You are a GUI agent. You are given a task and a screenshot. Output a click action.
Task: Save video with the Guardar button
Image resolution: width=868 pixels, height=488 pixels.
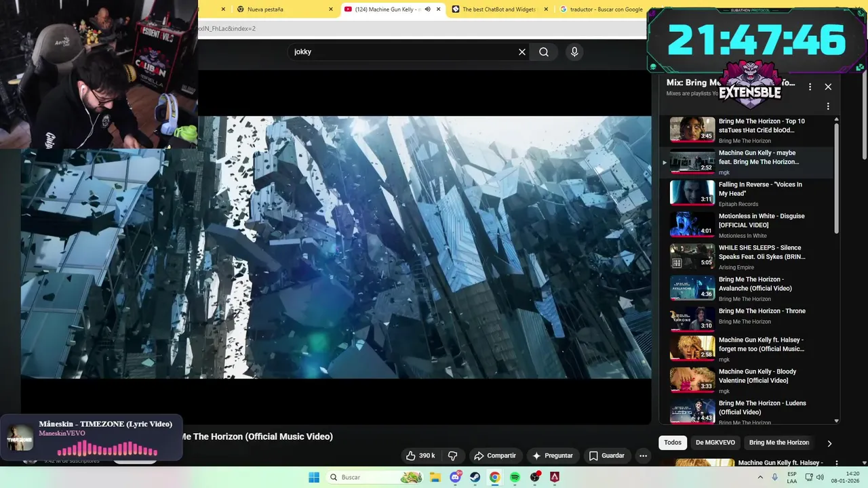[606, 455]
